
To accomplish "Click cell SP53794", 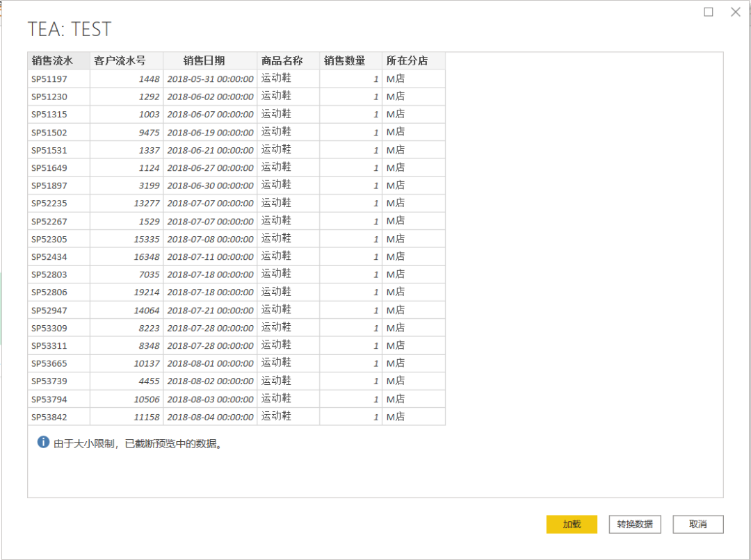I will (x=59, y=400).
